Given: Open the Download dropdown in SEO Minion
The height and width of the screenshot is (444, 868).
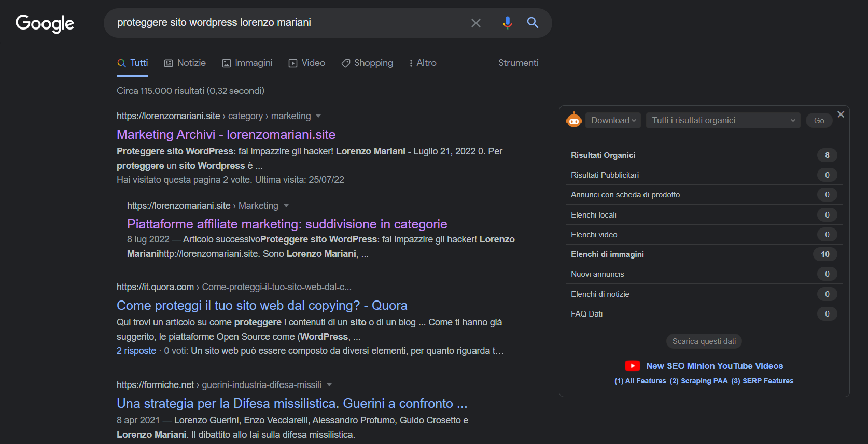Looking at the screenshot, I should click(x=613, y=120).
